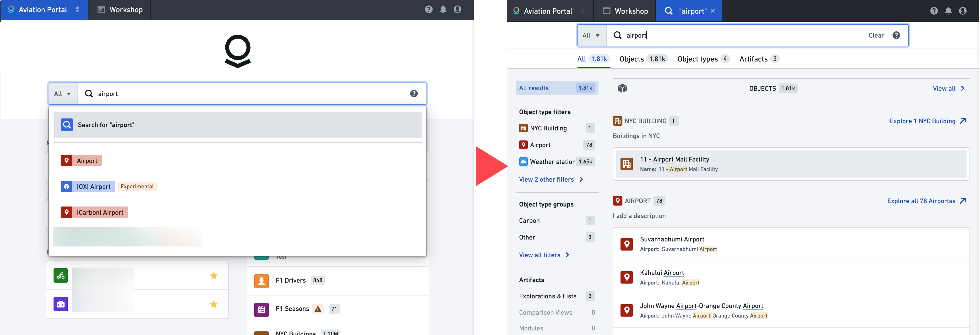This screenshot has width=980, height=335.
Task: Switch to the Objects results tab
Action: [x=643, y=59]
